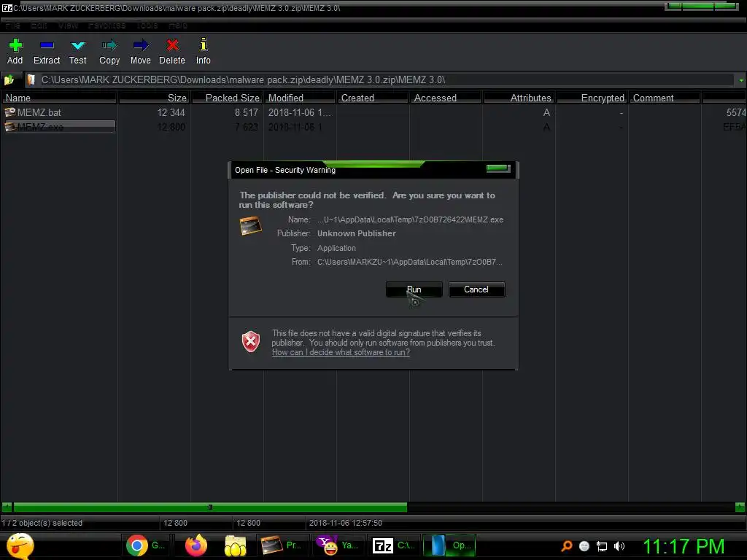Click the Copy toolbar icon
Screen dimensions: 747x560
pyautogui.click(x=109, y=46)
